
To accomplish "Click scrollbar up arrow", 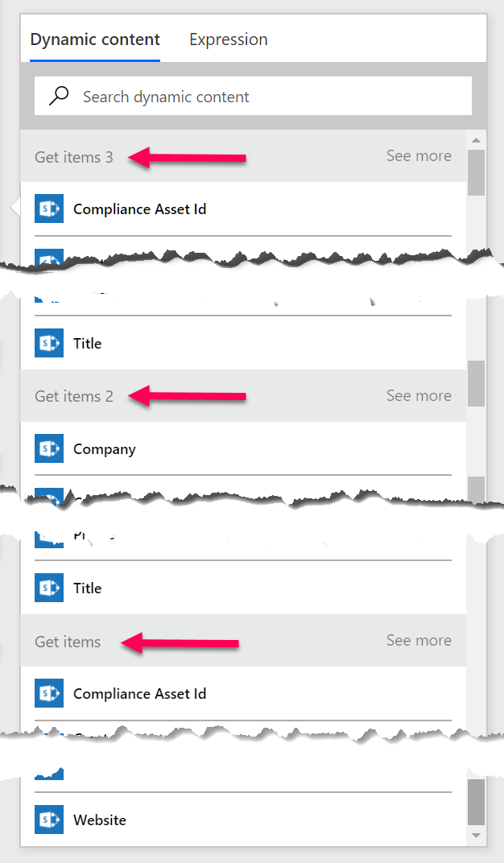I will pos(476,141).
